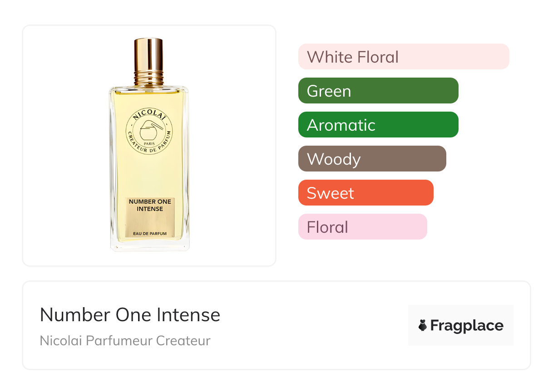Click the PARIS text in bottle emblem

[150, 143]
